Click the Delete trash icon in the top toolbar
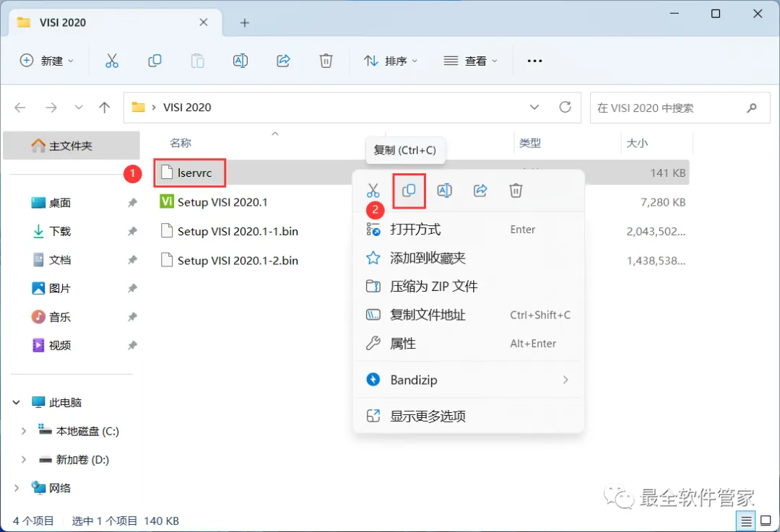The image size is (780, 532). pos(326,61)
